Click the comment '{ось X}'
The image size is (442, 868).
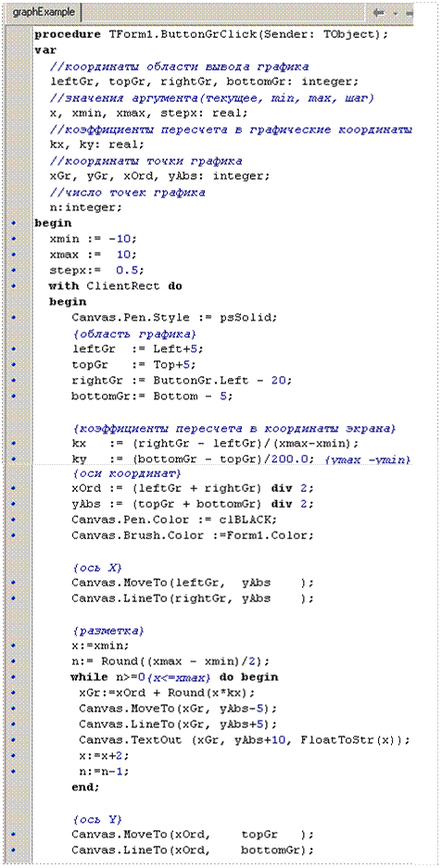point(97,568)
